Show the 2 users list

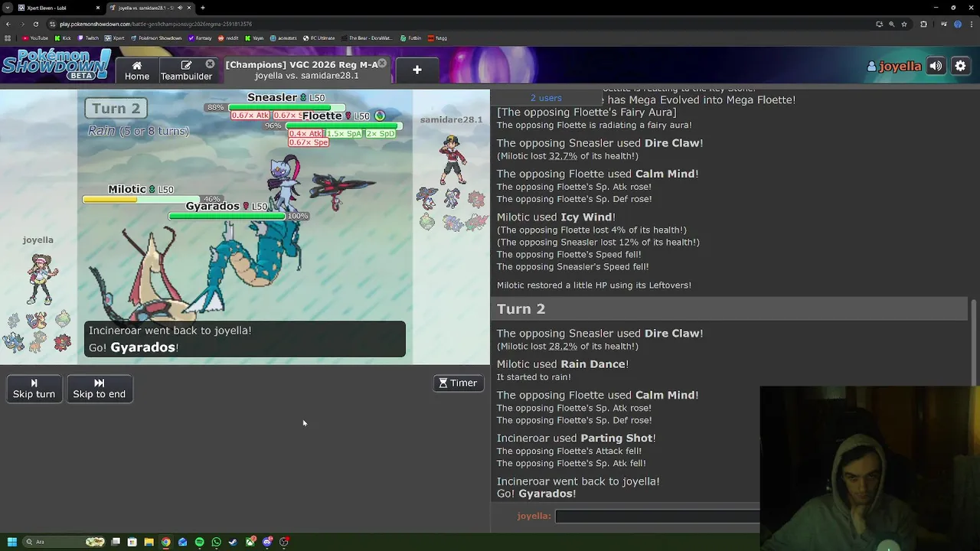[x=546, y=98]
